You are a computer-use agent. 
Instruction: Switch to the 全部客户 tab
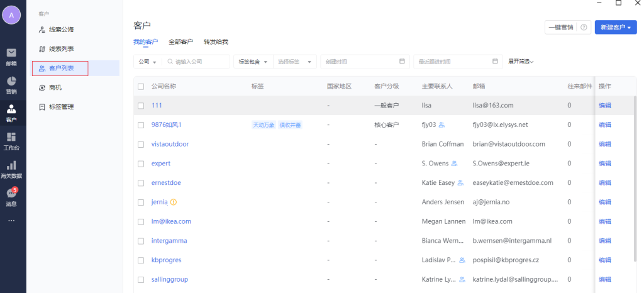(180, 42)
